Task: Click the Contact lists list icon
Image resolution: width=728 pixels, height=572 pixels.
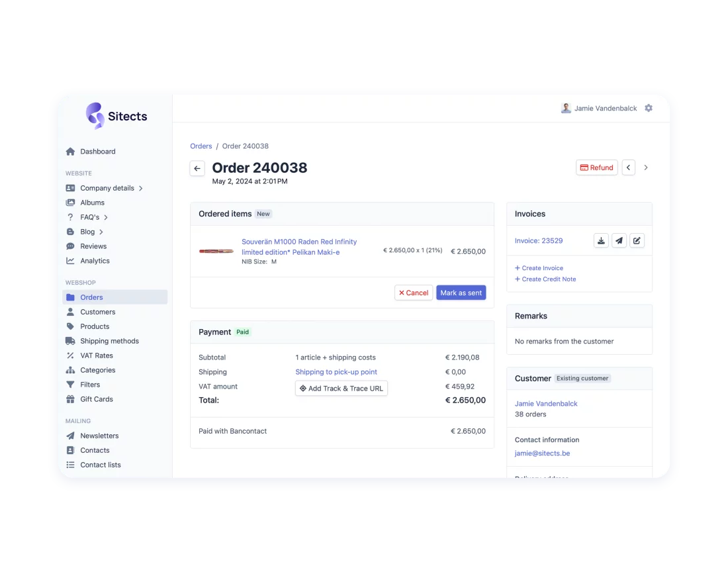Action: click(70, 465)
